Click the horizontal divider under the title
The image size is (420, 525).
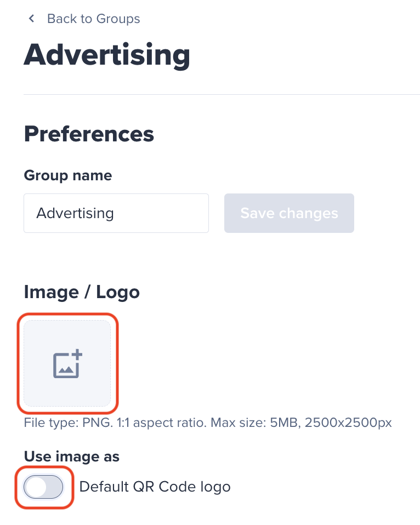222,94
